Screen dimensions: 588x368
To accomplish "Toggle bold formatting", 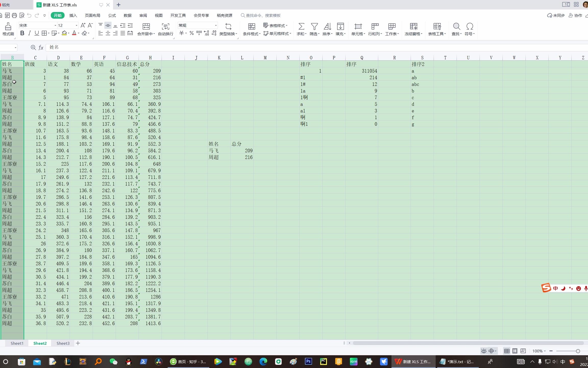I will 22,33.
